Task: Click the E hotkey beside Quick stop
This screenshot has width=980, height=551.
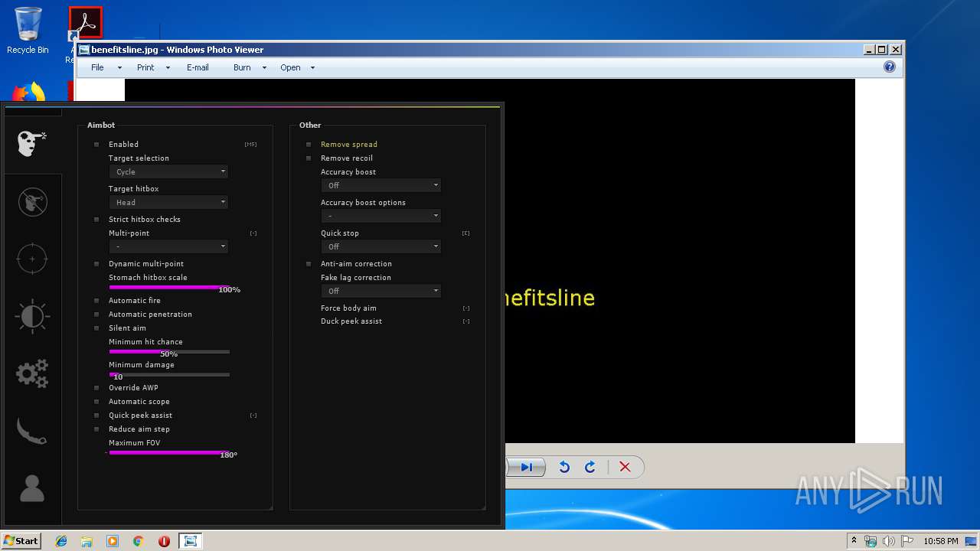Action: coord(465,233)
